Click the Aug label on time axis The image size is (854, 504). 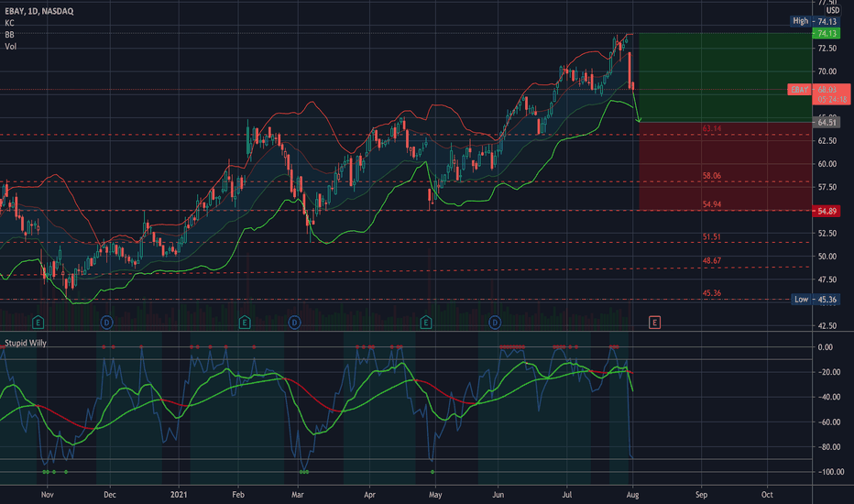(632, 495)
